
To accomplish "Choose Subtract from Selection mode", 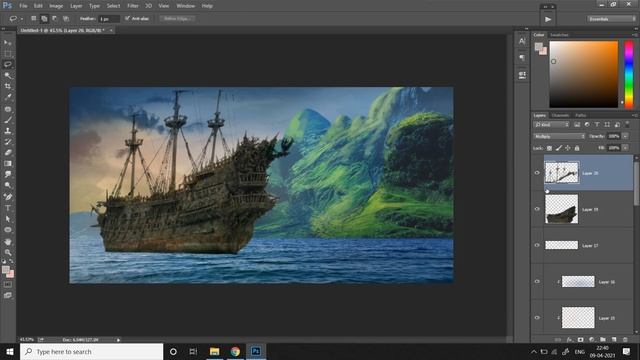I will (x=55, y=19).
